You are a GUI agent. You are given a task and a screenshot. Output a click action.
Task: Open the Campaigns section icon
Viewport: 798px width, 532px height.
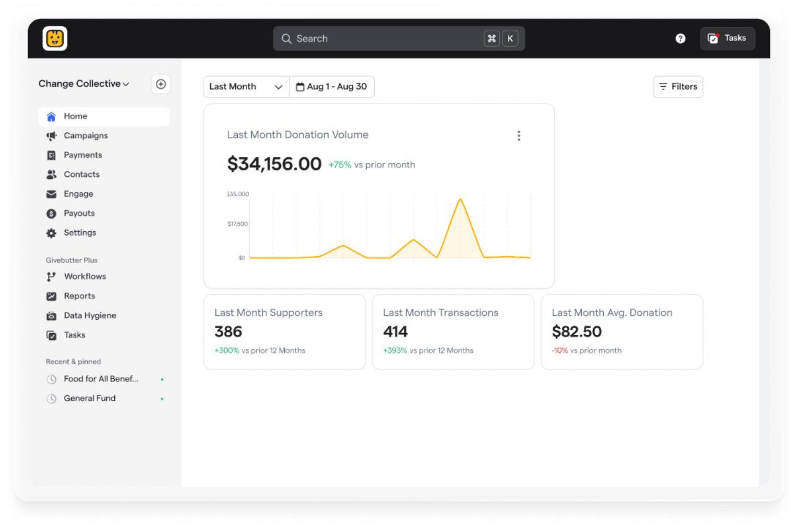pos(51,135)
